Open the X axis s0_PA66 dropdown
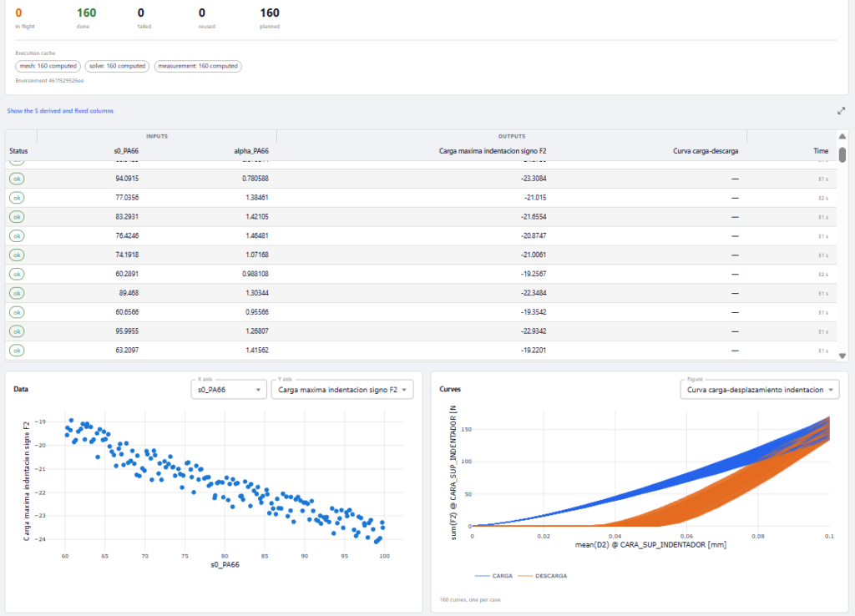Screen dimensions: 855x616 (x=229, y=390)
